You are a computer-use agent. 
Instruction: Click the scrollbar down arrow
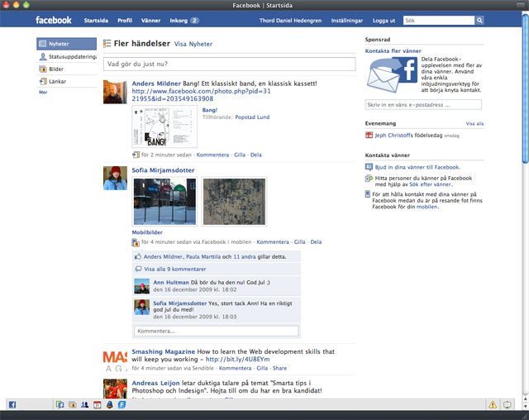click(525, 406)
